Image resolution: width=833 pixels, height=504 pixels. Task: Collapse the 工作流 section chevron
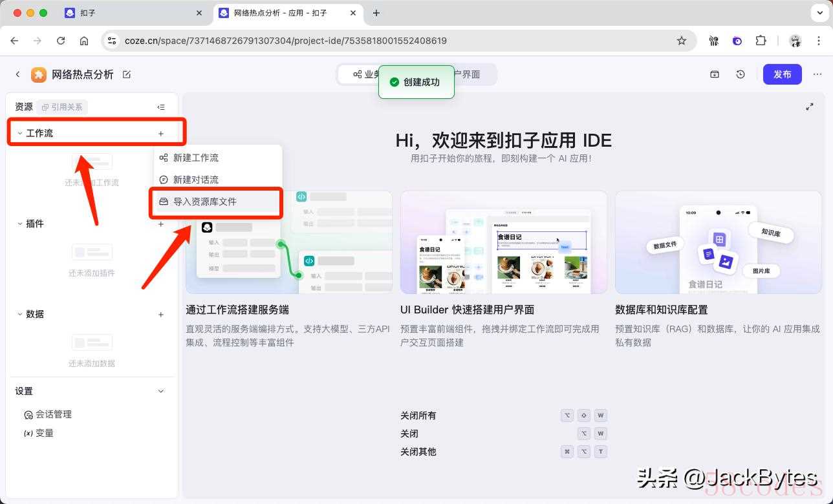coord(20,134)
